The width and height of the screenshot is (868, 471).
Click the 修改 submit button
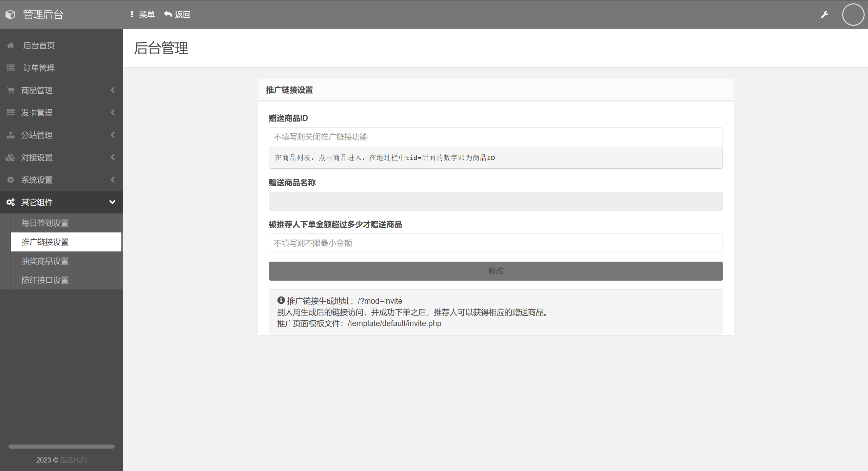(x=496, y=271)
